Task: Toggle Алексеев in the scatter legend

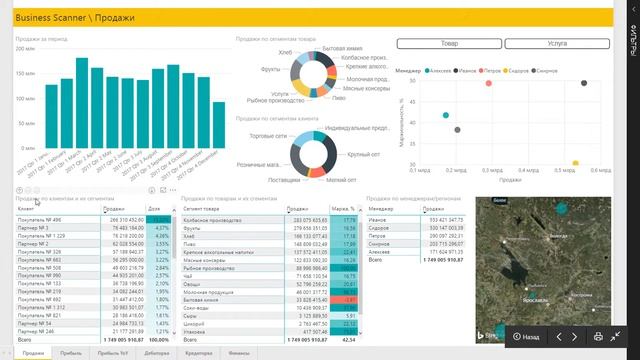Action: [x=438, y=71]
